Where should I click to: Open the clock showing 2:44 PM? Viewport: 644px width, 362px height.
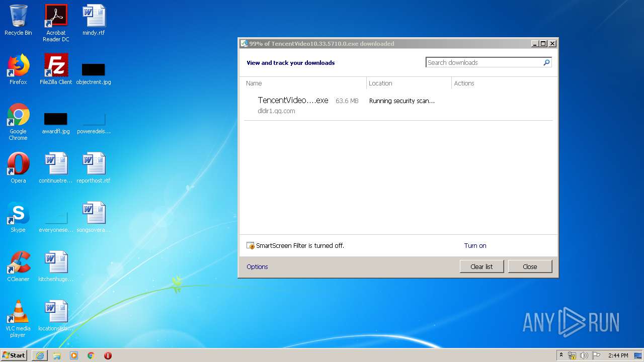click(618, 355)
